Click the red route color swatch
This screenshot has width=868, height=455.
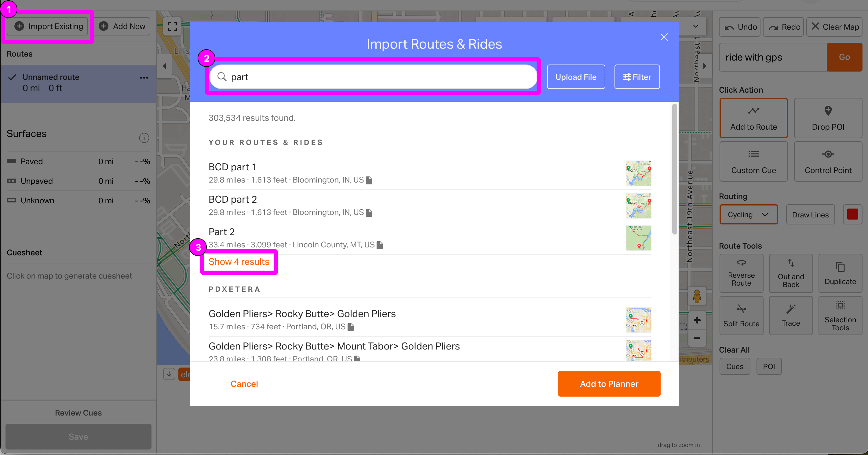point(852,215)
